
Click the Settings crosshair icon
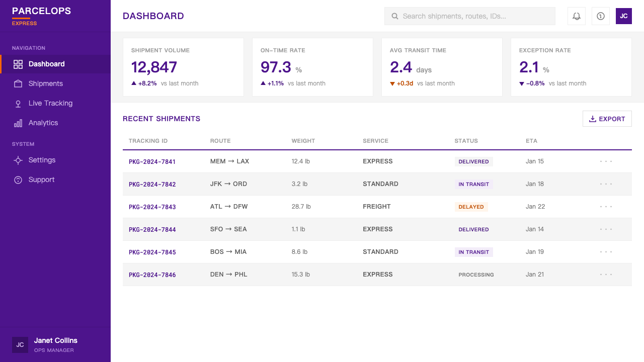point(18,160)
